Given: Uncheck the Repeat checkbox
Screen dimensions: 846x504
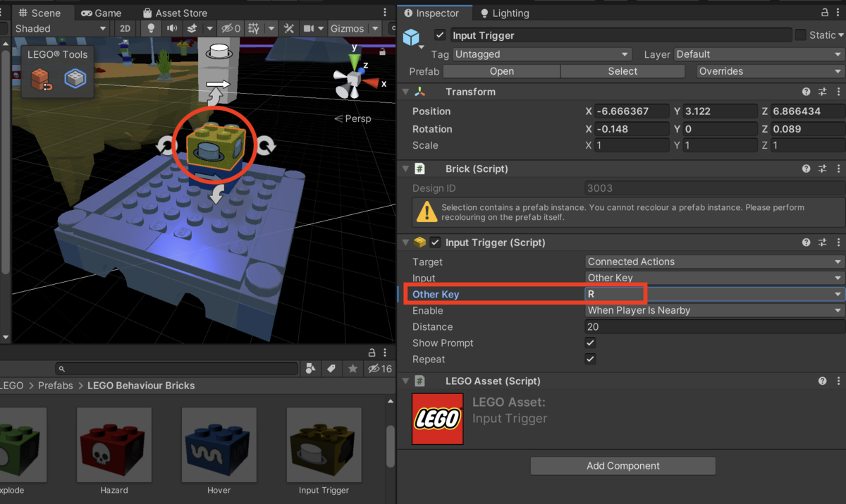Looking at the screenshot, I should point(591,359).
